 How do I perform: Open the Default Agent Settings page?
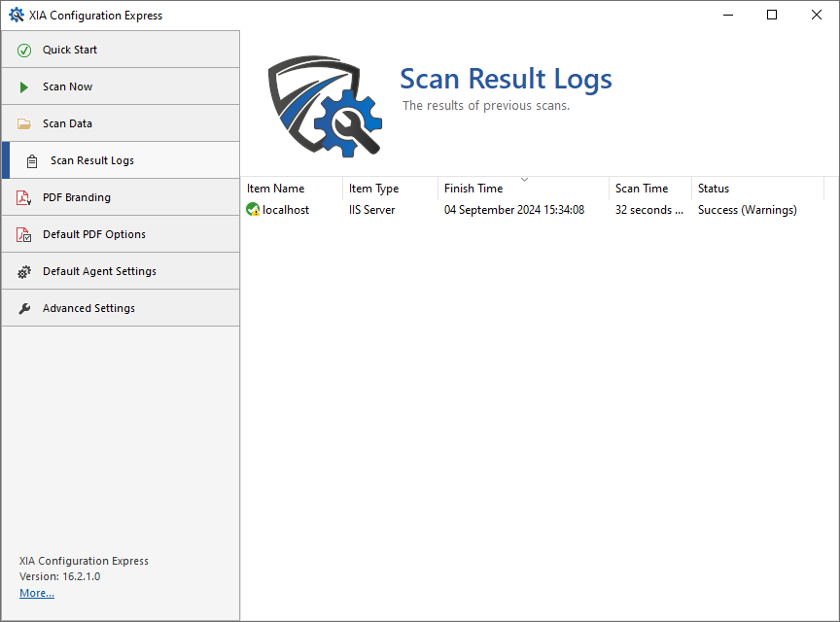point(121,271)
